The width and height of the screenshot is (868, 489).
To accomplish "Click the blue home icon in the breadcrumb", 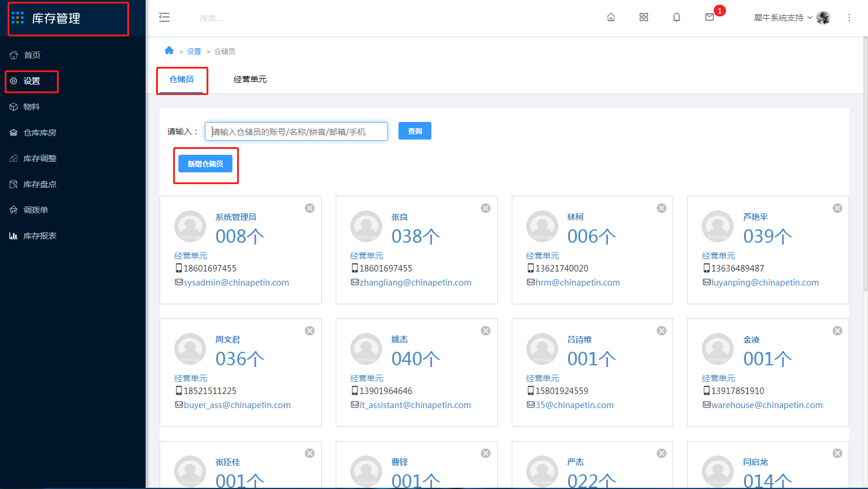I will (169, 50).
